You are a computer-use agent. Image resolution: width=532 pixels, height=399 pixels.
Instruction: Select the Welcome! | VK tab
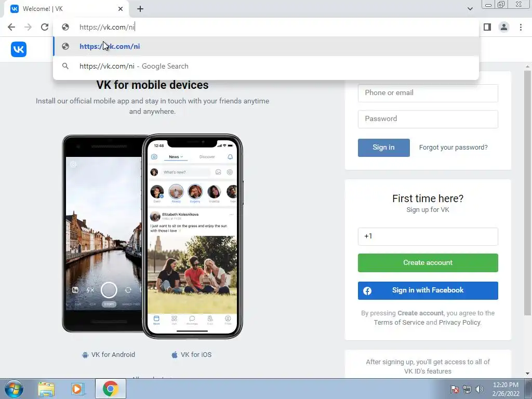coord(66,9)
